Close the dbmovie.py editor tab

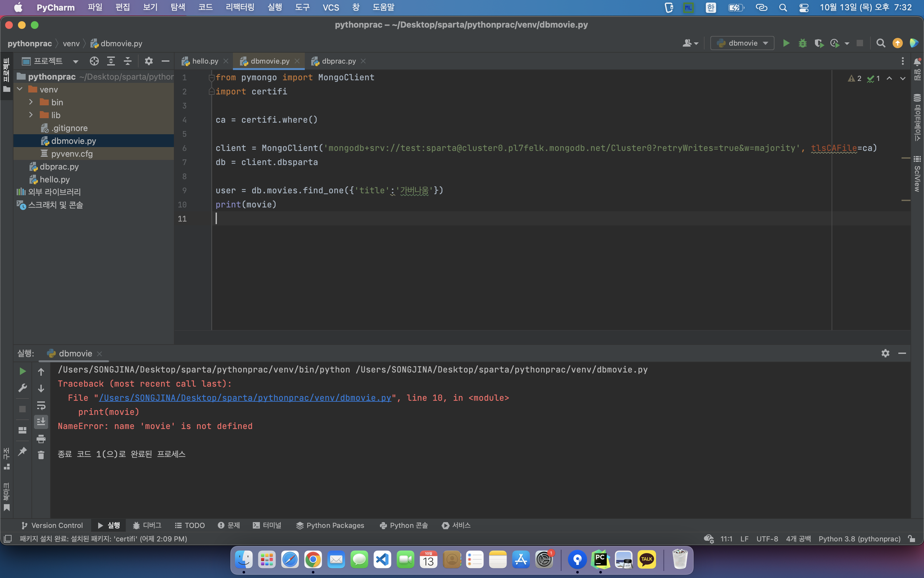click(297, 61)
